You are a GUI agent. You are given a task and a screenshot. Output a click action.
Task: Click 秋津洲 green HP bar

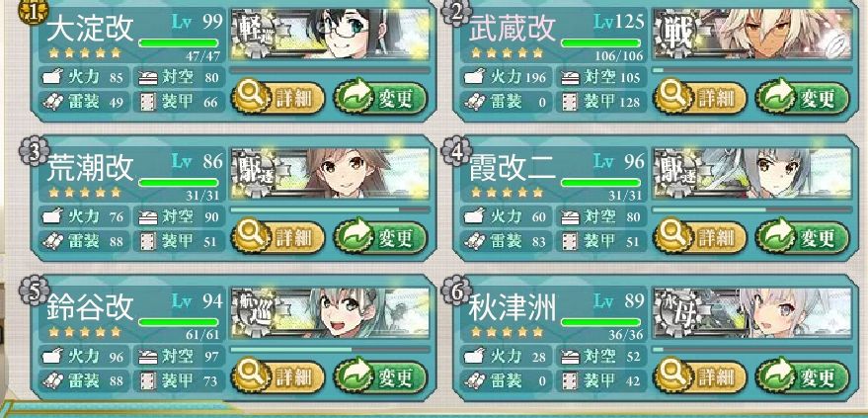tap(600, 322)
